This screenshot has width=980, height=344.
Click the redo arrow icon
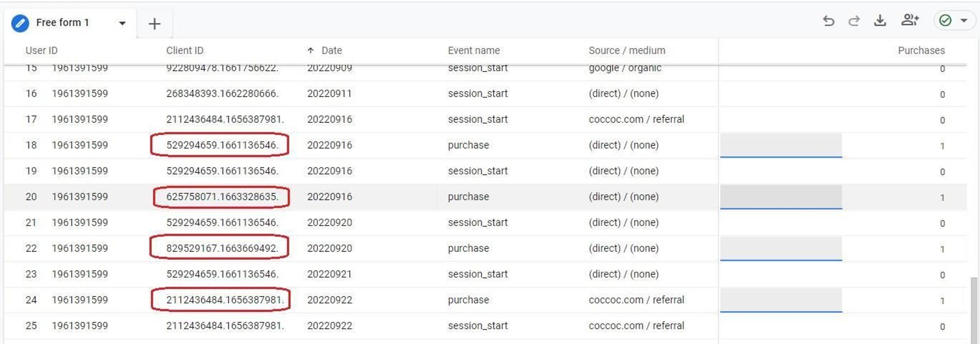click(854, 21)
